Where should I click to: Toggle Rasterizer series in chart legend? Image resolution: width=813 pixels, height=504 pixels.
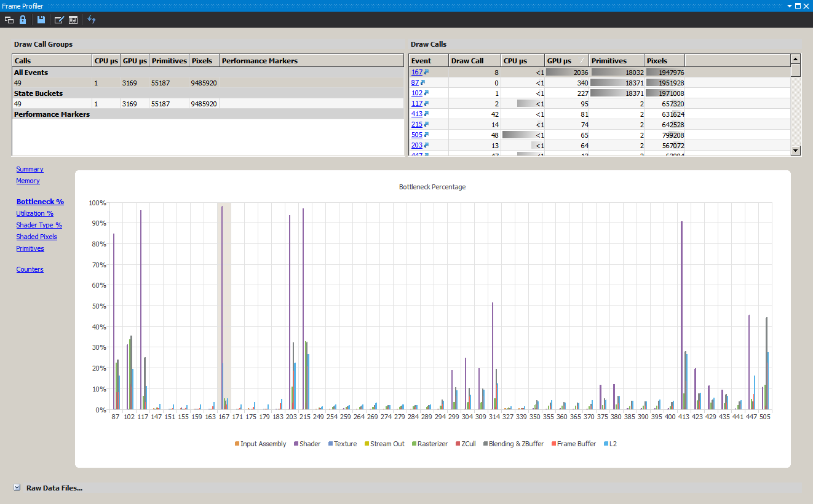pos(430,444)
